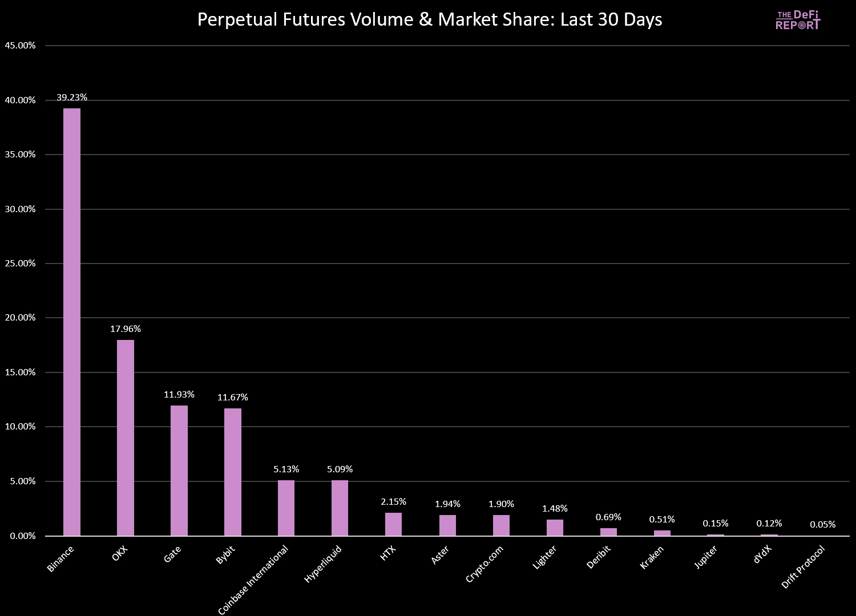Click the 0.05% data label

pyautogui.click(x=822, y=525)
